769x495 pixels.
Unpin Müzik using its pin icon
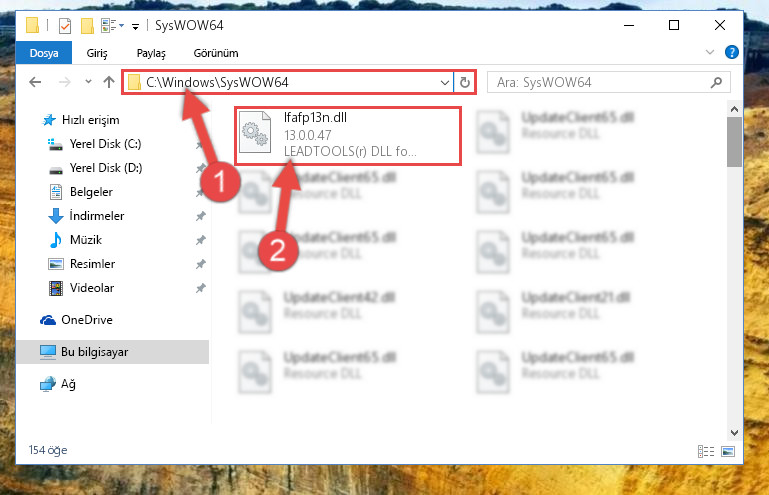(x=200, y=240)
